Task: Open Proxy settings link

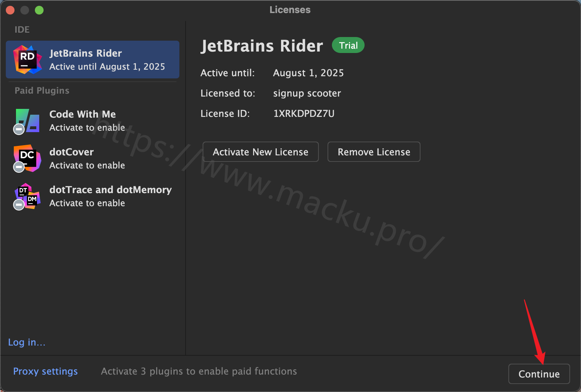Action: coord(45,371)
